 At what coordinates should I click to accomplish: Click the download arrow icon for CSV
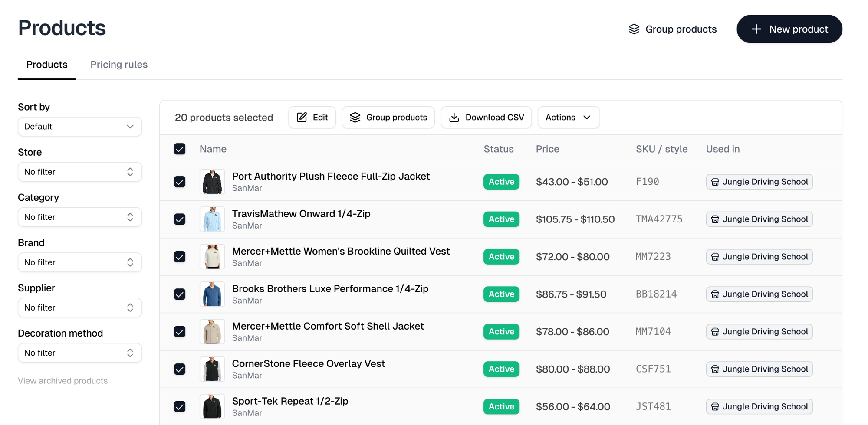coord(454,117)
